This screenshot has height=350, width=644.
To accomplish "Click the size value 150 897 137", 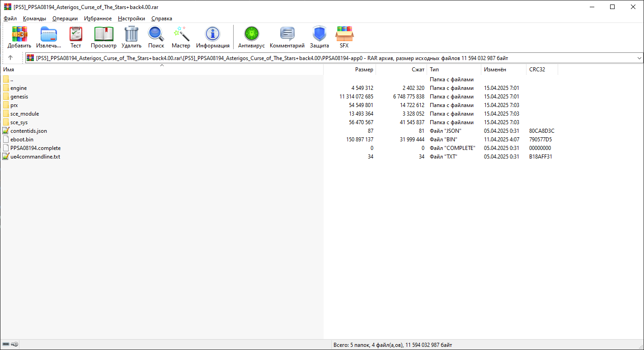I will tap(360, 140).
